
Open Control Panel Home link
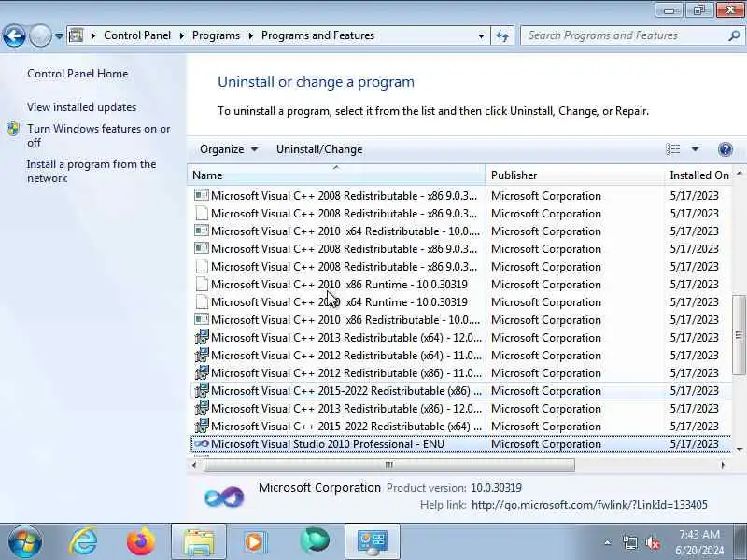(x=78, y=74)
